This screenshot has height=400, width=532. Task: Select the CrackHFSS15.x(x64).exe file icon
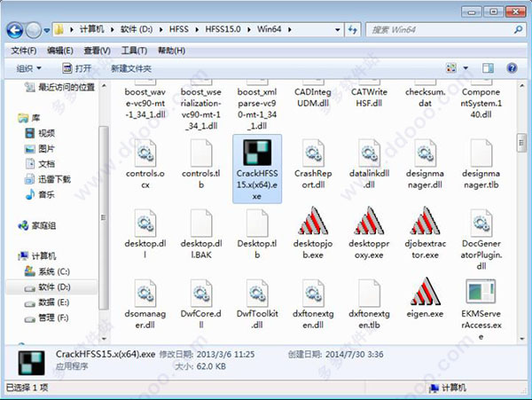click(x=257, y=153)
